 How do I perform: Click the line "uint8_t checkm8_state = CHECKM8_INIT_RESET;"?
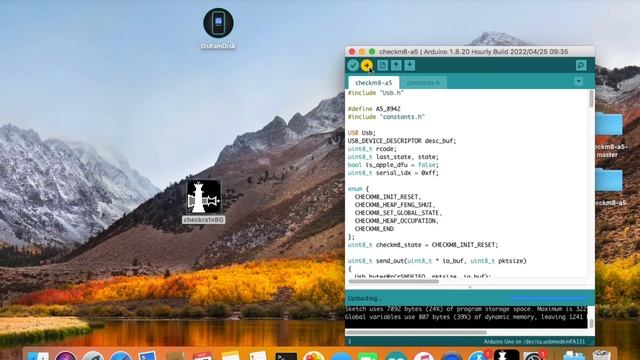(423, 245)
